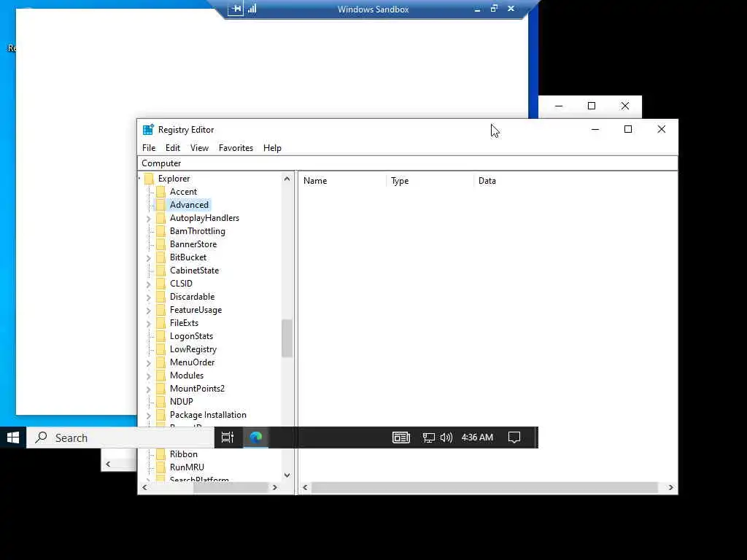Click the Registry Editor title bar icon
This screenshot has height=560, width=747.
(x=149, y=130)
